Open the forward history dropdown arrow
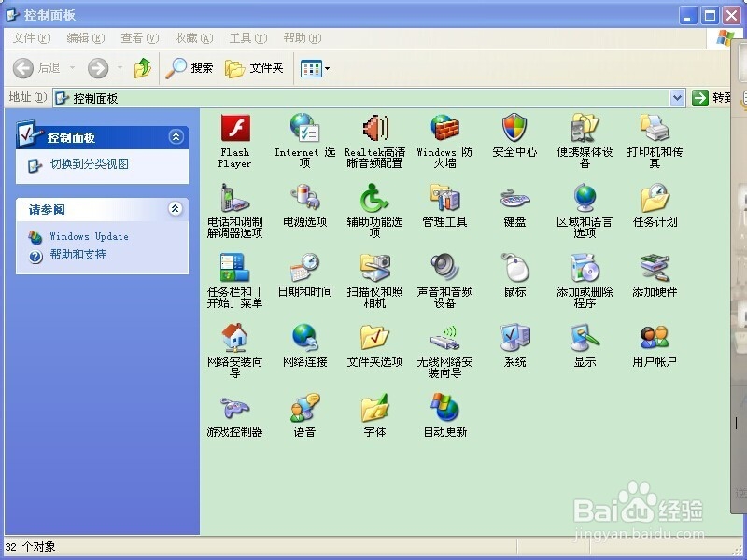 120,68
